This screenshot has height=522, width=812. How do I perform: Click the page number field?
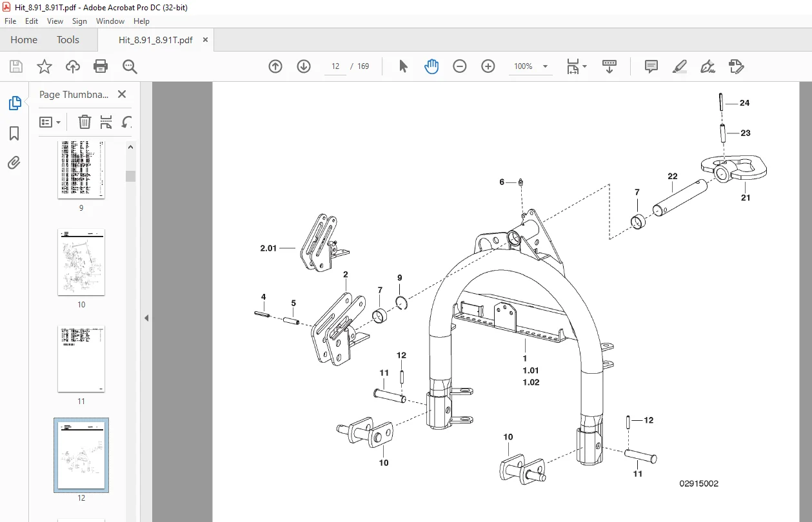click(x=335, y=66)
